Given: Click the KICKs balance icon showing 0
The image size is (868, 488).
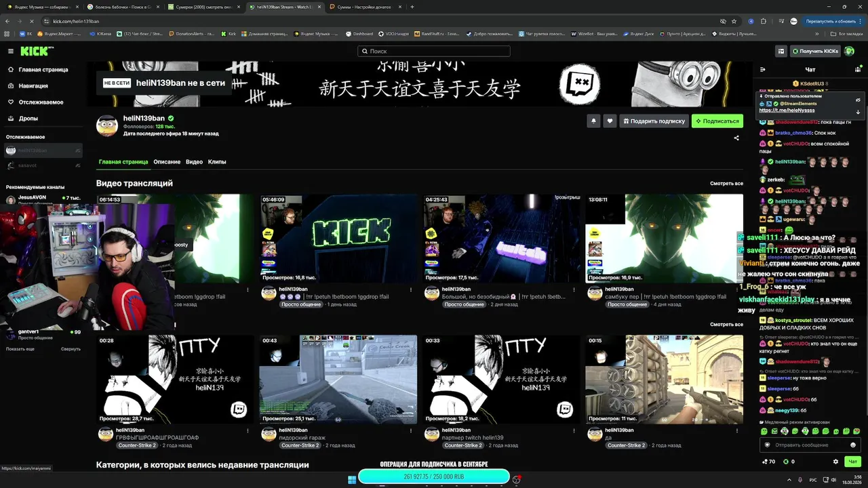Looking at the screenshot, I should click(x=789, y=462).
